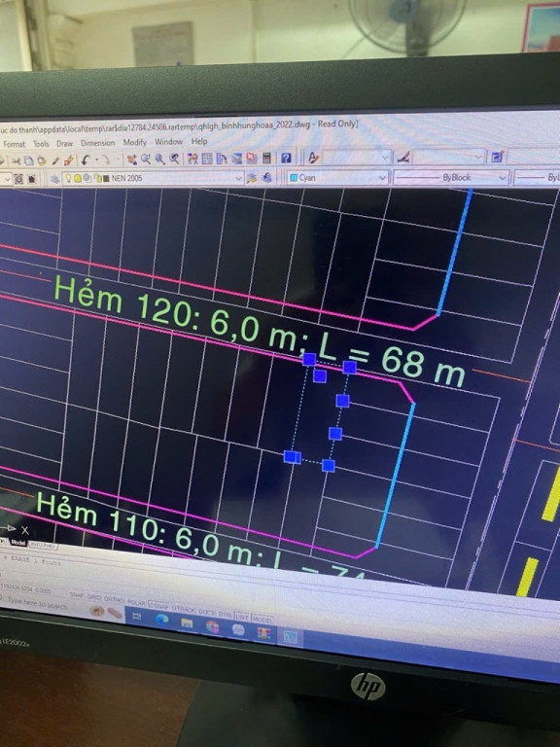Toggle POLAR tracking in status bar
560x747 pixels.
click(136, 603)
